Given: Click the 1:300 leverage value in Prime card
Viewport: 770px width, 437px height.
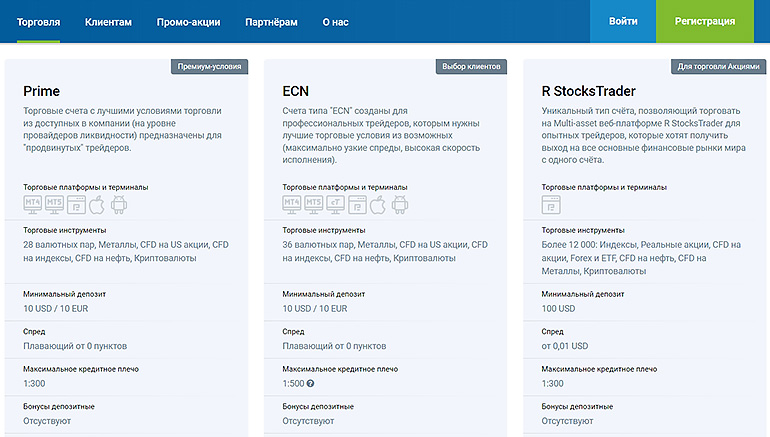Looking at the screenshot, I should [x=34, y=383].
